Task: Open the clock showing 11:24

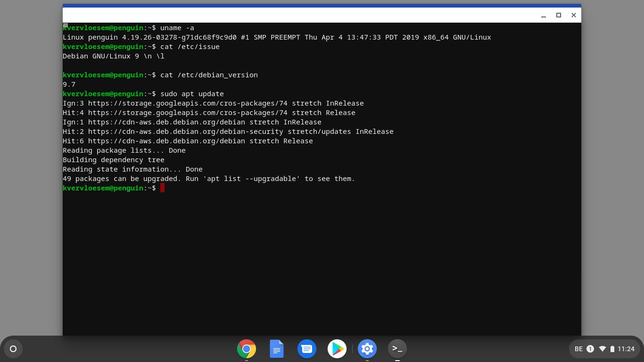Action: 626,349
